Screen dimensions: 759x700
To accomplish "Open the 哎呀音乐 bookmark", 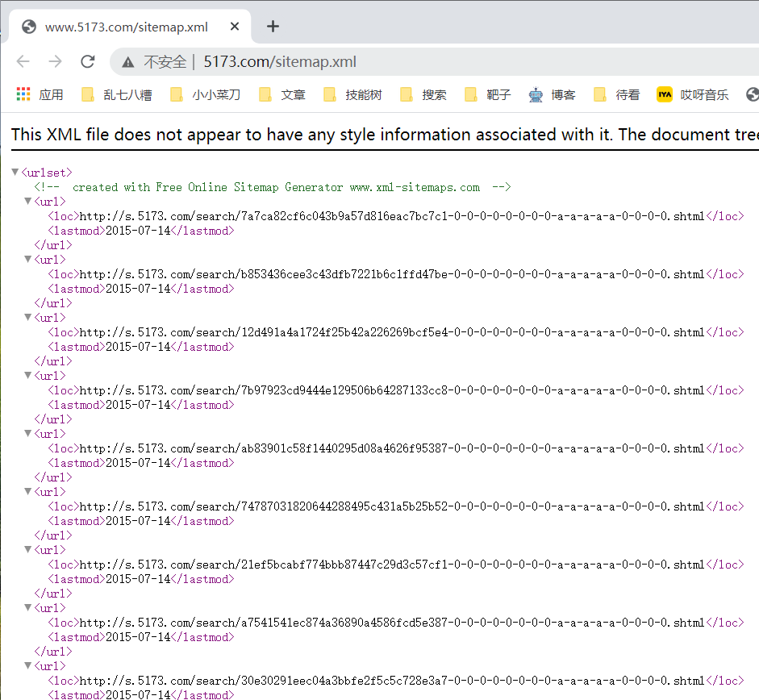I will [x=693, y=94].
